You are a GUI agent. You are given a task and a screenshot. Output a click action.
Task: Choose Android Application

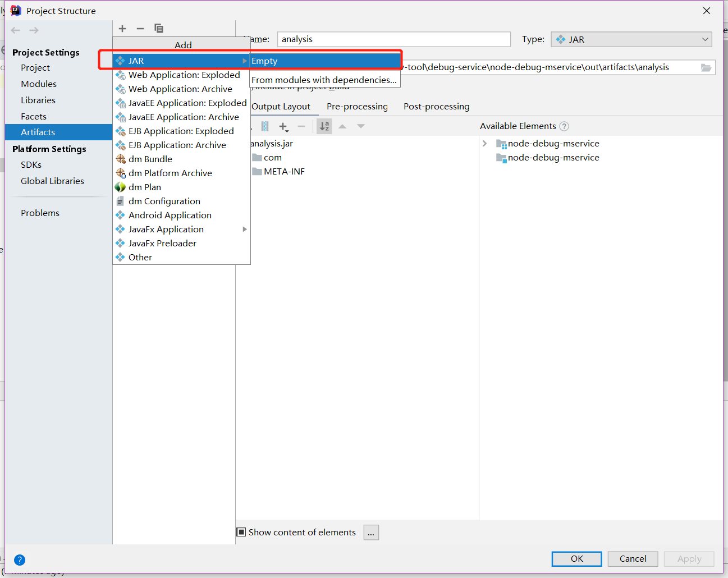[x=181, y=215]
